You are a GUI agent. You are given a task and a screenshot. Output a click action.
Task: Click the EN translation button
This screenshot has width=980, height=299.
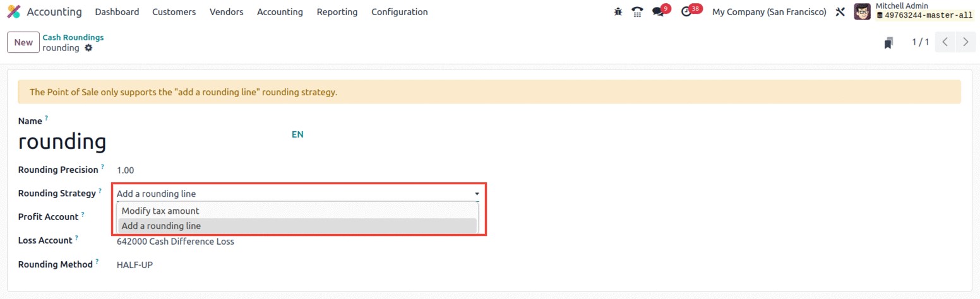[297, 134]
